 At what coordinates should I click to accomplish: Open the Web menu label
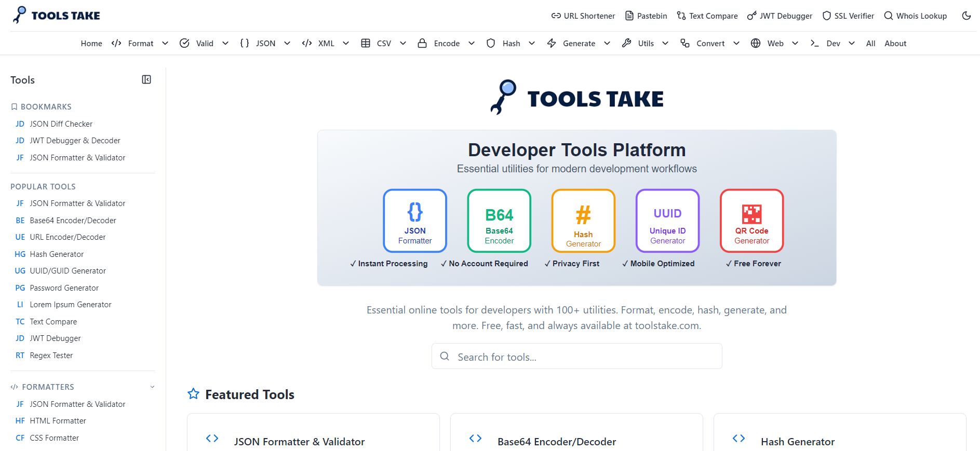click(x=775, y=44)
